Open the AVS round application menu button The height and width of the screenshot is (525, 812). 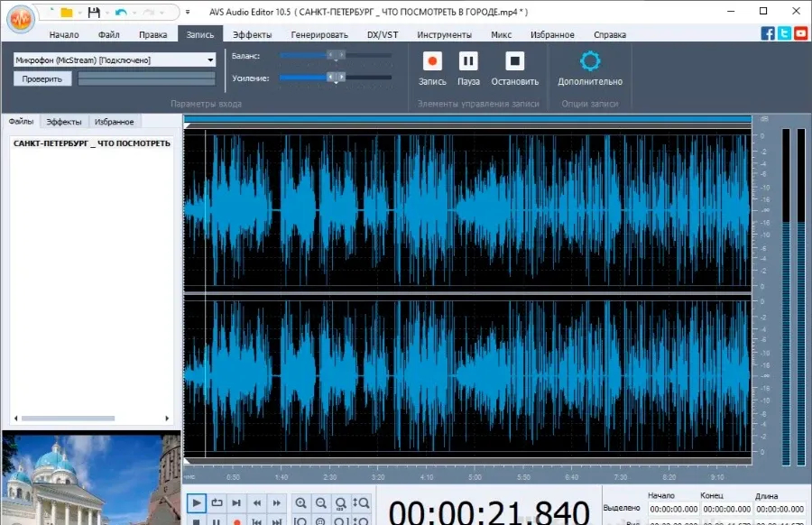pyautogui.click(x=21, y=19)
